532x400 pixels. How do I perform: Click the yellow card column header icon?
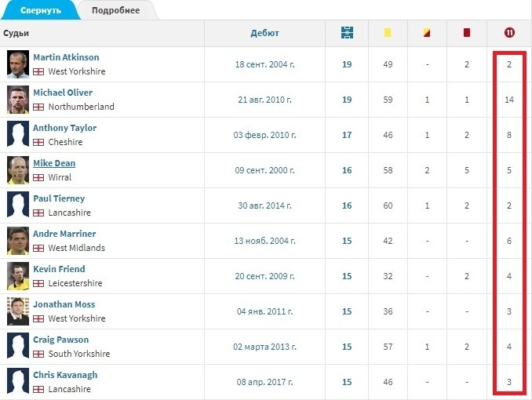[x=388, y=33]
